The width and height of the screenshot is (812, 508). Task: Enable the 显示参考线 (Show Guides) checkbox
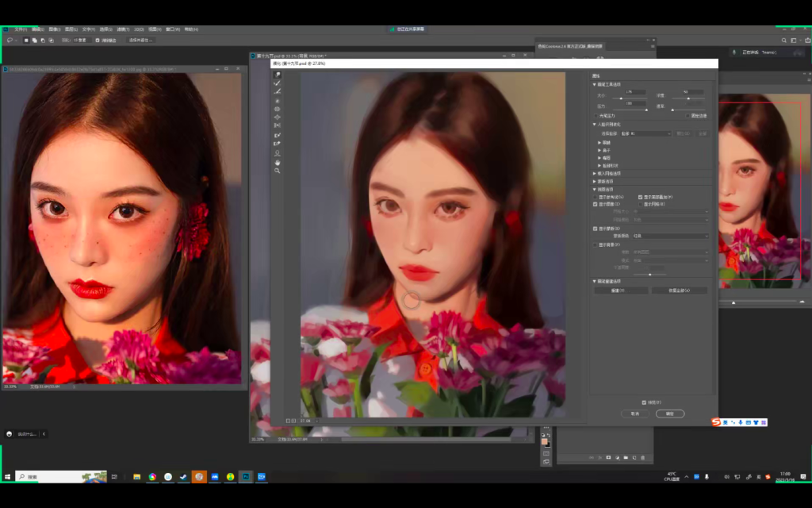(x=596, y=197)
